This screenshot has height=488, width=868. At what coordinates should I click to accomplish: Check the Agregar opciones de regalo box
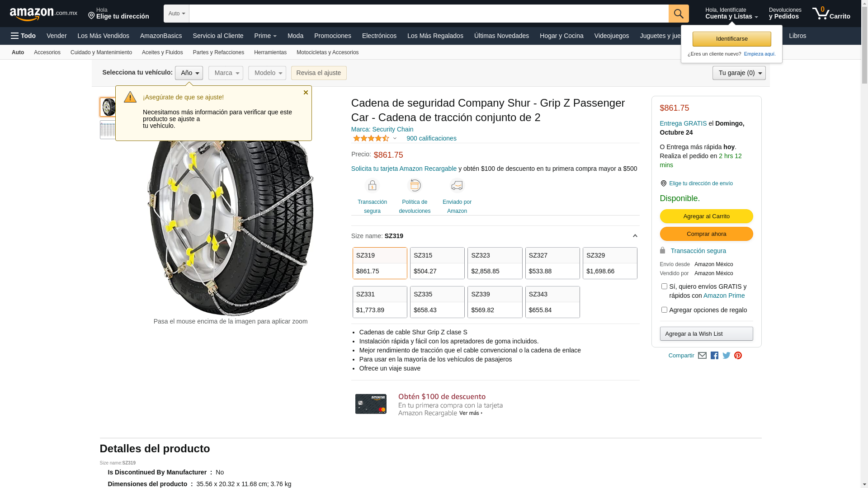point(664,310)
